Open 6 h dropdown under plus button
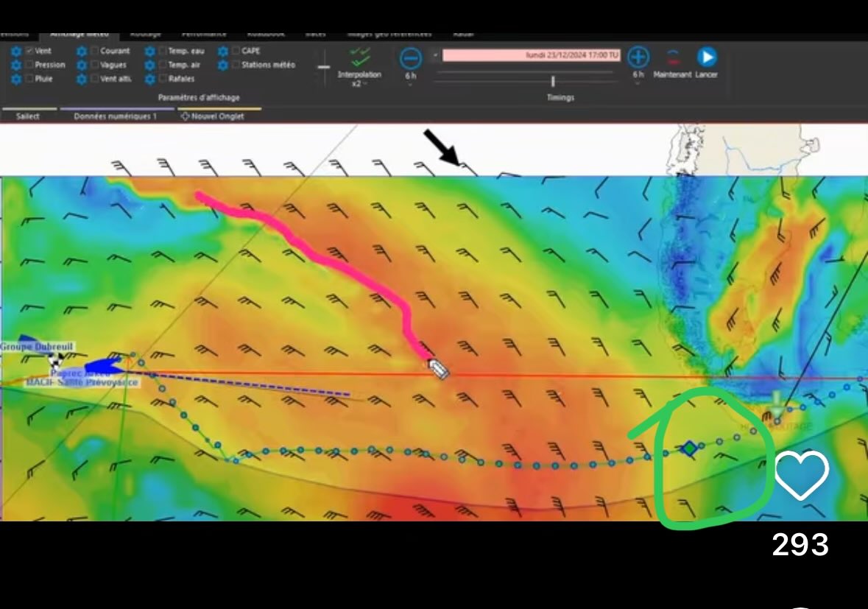The image size is (868, 609). 638,83
